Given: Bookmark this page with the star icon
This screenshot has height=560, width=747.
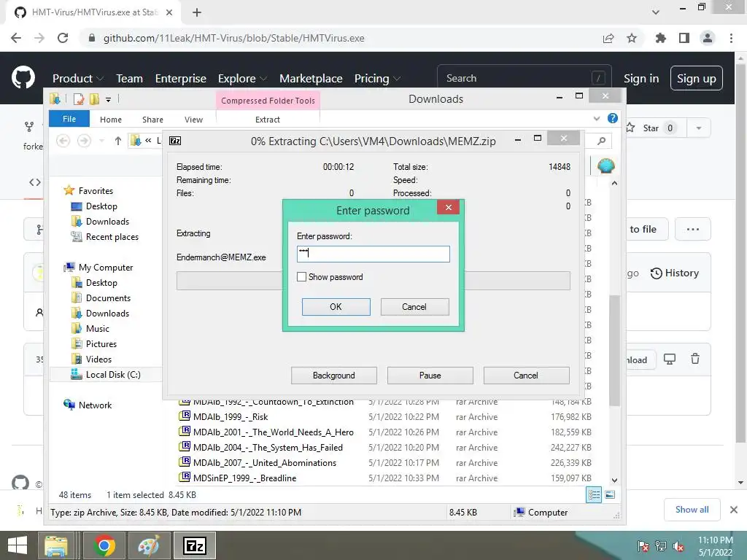Looking at the screenshot, I should [x=632, y=38].
